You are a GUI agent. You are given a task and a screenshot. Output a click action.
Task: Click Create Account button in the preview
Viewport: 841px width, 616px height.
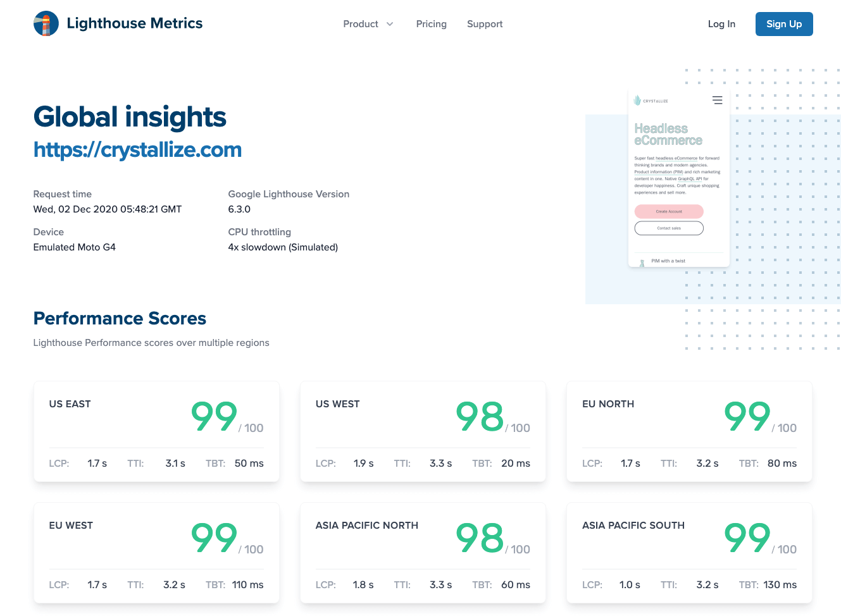coord(669,211)
